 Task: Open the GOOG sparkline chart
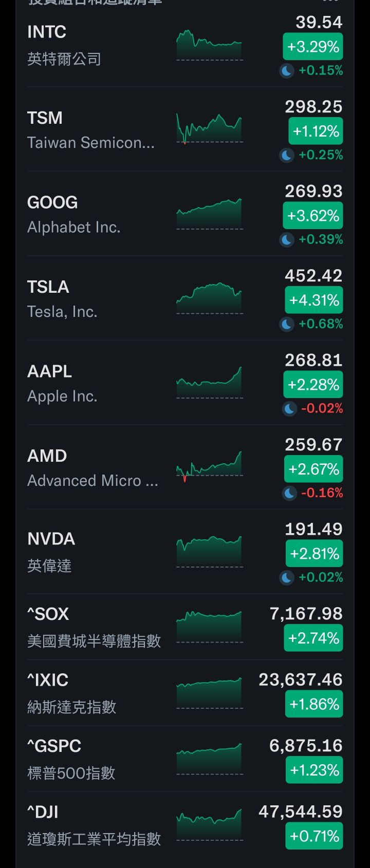click(209, 214)
